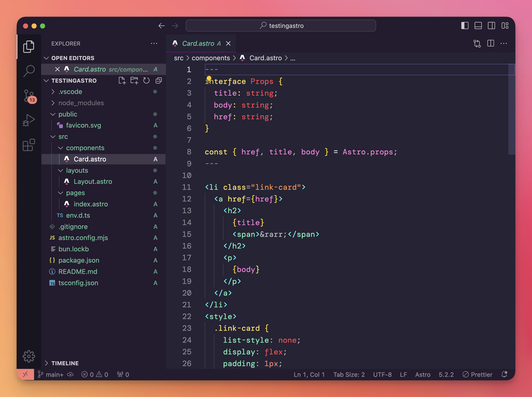This screenshot has width=532, height=397.
Task: Toggle the primary side bar visibility
Action: tap(465, 26)
